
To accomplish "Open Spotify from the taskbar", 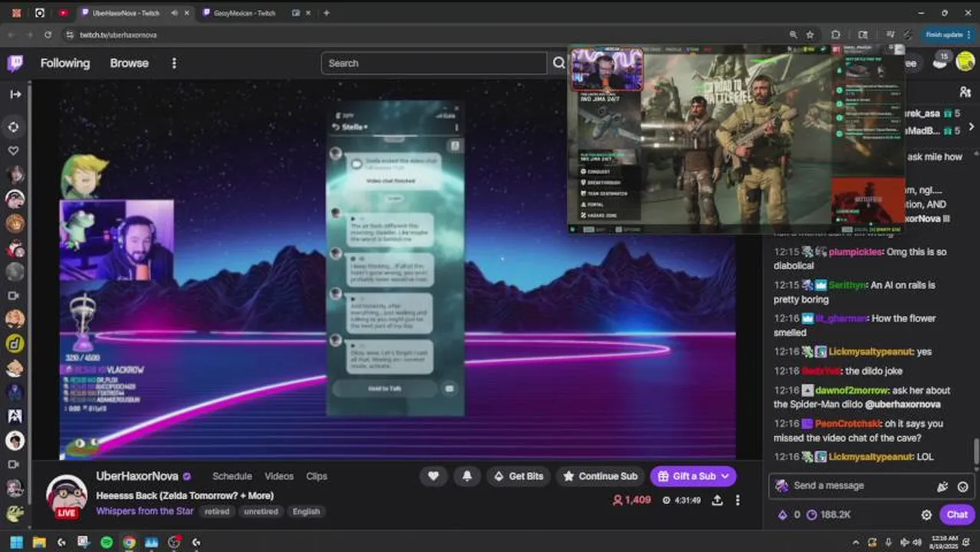I will (107, 542).
